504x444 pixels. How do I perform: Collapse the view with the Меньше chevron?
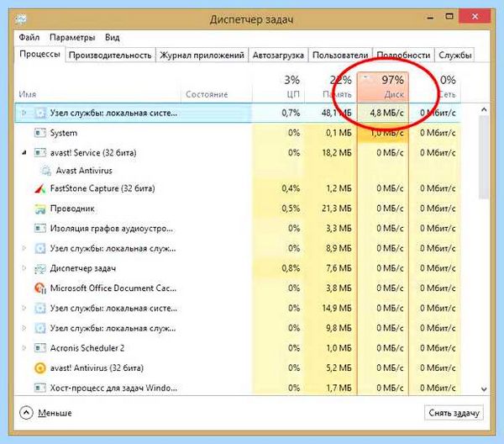(x=26, y=413)
